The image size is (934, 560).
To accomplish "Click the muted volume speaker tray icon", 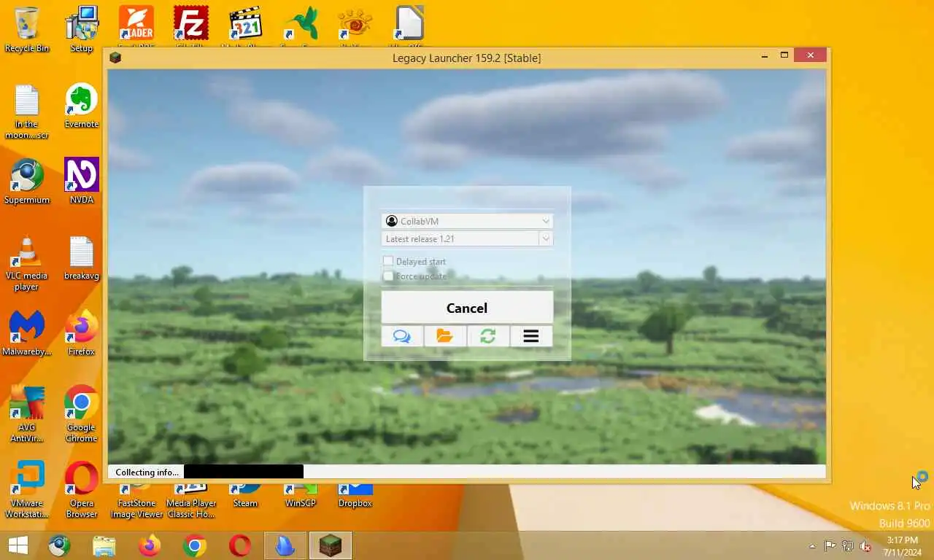I will coord(865,546).
